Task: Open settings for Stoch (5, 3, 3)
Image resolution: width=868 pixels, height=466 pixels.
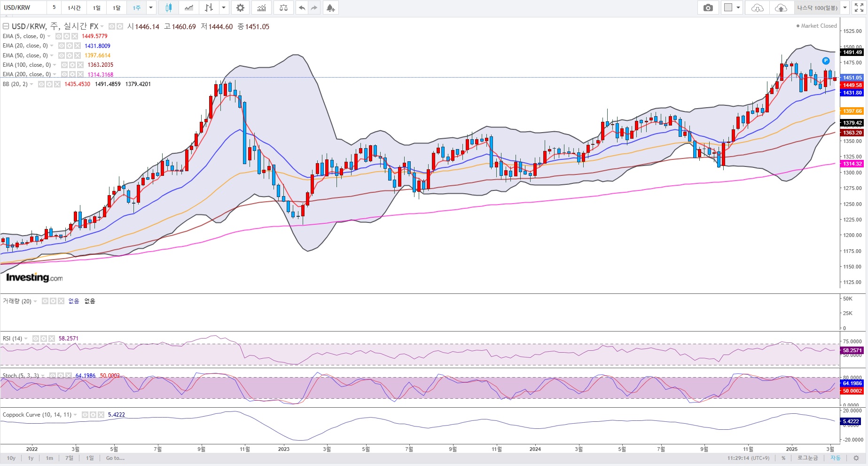Action: point(60,376)
